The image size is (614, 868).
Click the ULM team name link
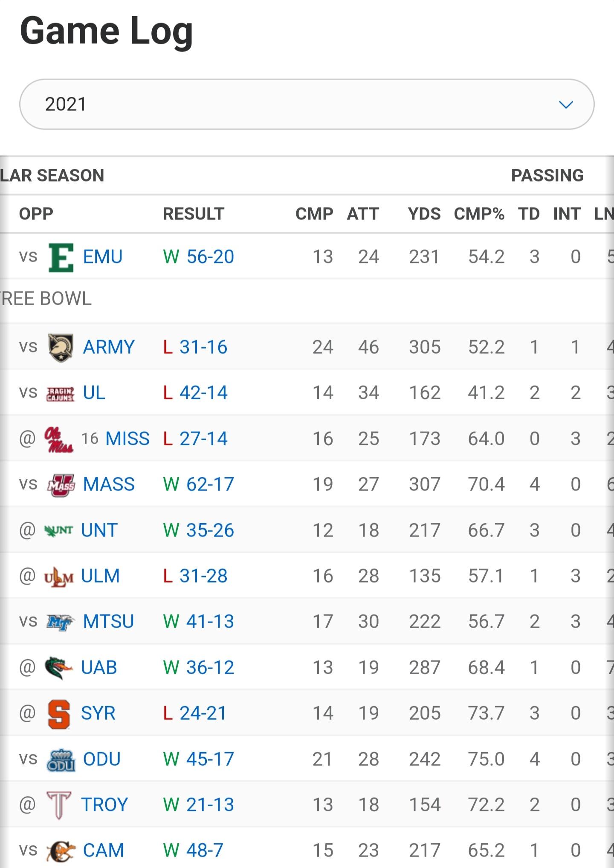coord(100,576)
